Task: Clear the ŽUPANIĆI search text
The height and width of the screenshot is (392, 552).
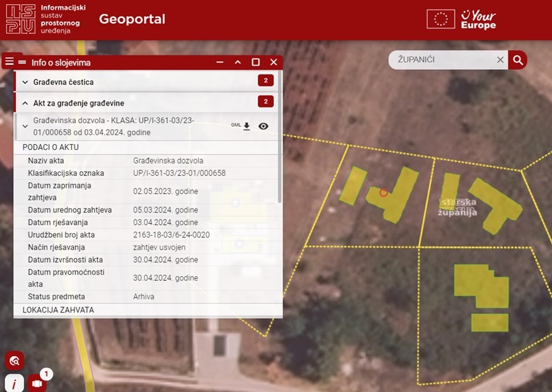Action: [x=500, y=60]
